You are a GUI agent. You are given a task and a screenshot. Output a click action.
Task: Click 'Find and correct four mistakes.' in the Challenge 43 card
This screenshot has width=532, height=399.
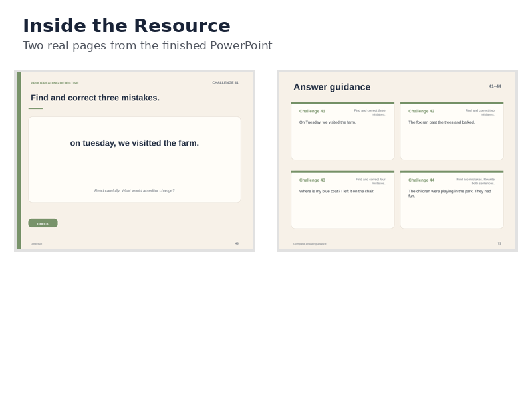370,181
